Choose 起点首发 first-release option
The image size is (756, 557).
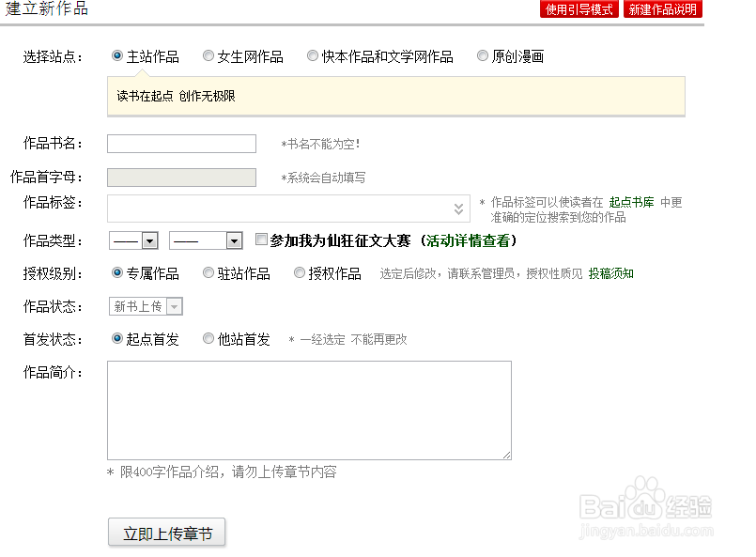point(117,338)
